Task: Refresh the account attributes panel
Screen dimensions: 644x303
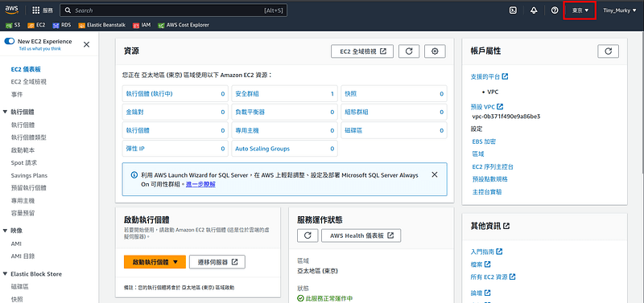Action: click(609, 51)
